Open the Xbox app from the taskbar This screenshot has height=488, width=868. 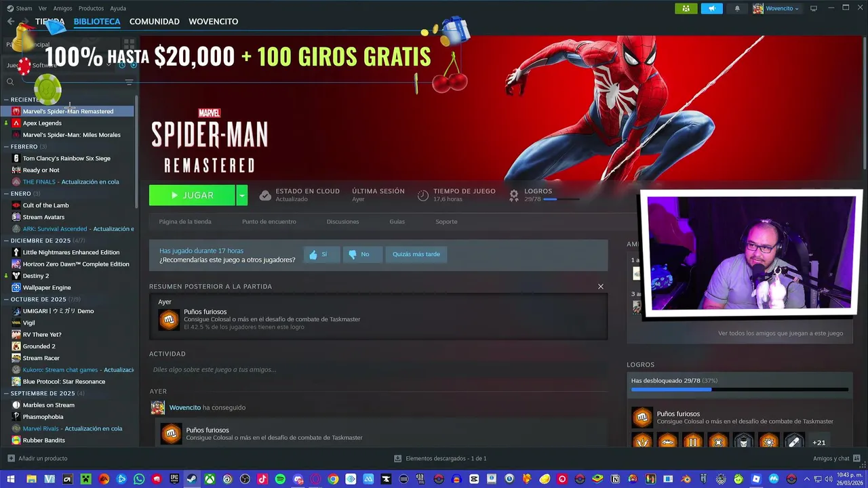[x=210, y=479]
